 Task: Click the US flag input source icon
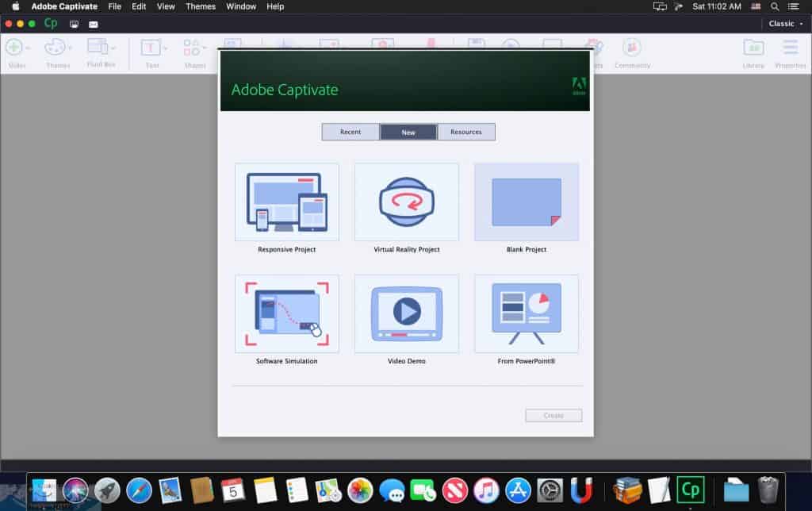click(x=756, y=6)
